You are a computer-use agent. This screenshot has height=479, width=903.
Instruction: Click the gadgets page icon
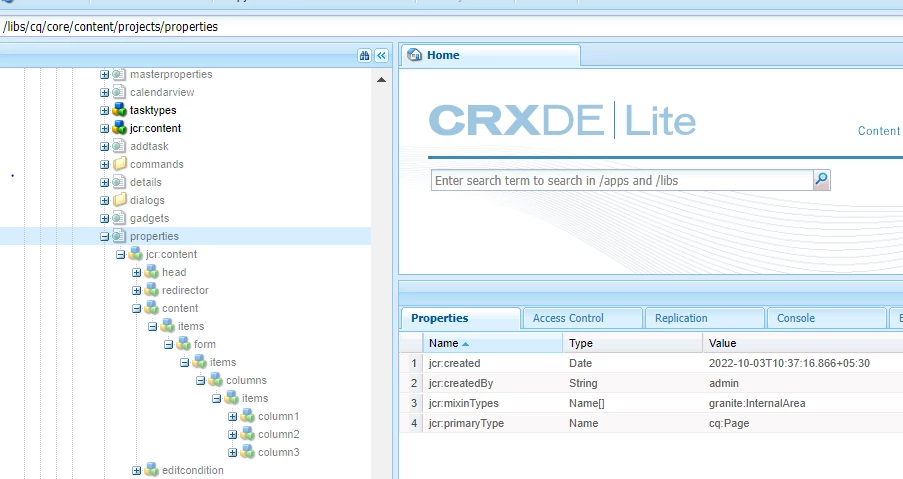pyautogui.click(x=119, y=218)
